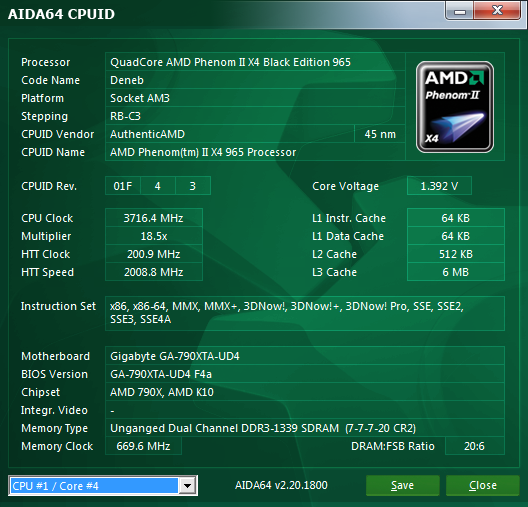Click the Save button
Viewport: 528px width, 507px height.
tap(402, 485)
